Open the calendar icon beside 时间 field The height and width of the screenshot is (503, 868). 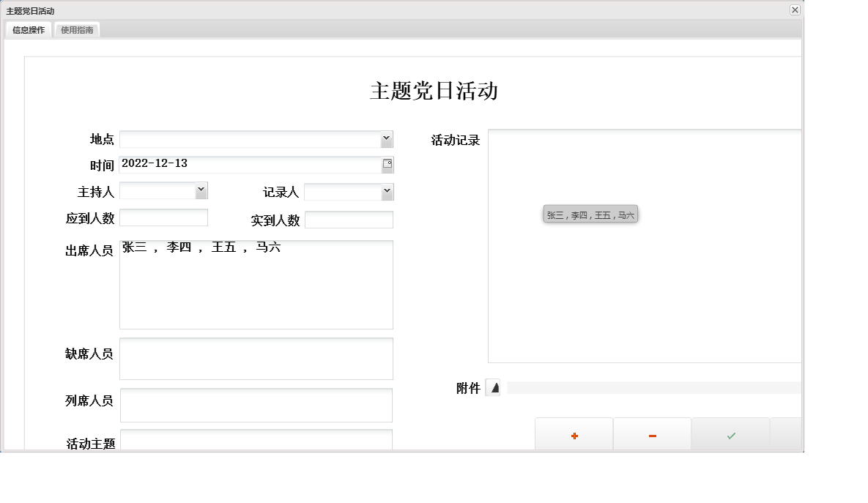tap(388, 164)
